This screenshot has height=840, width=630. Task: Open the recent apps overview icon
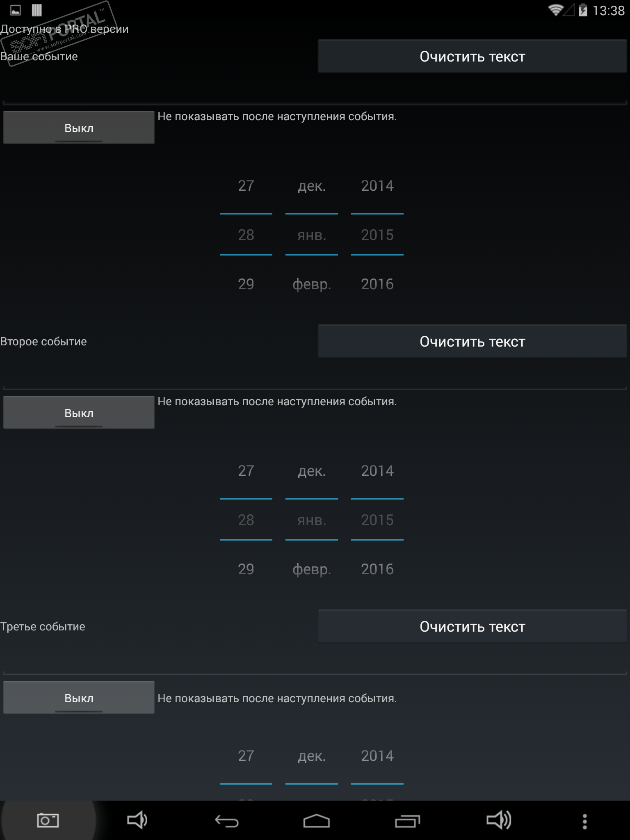[x=407, y=821]
